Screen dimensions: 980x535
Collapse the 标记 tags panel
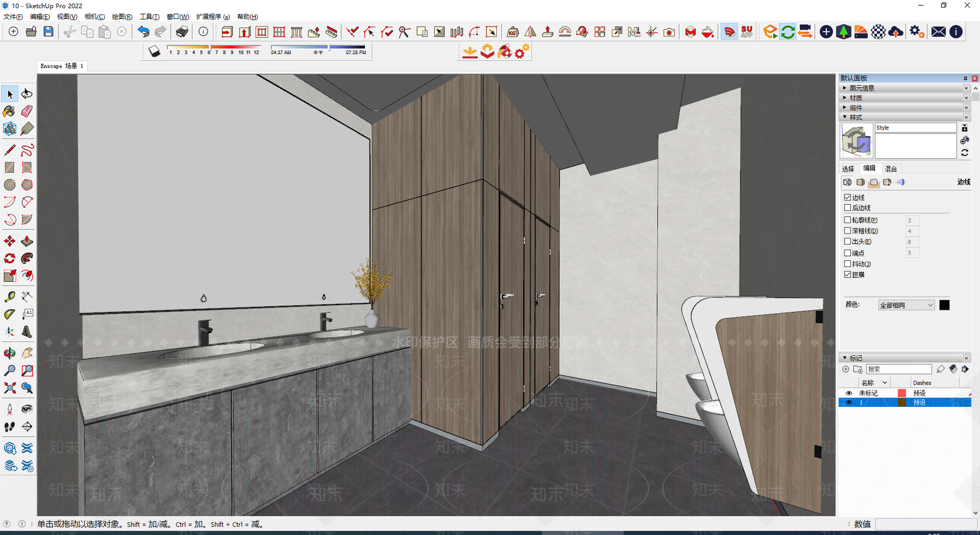(x=904, y=358)
